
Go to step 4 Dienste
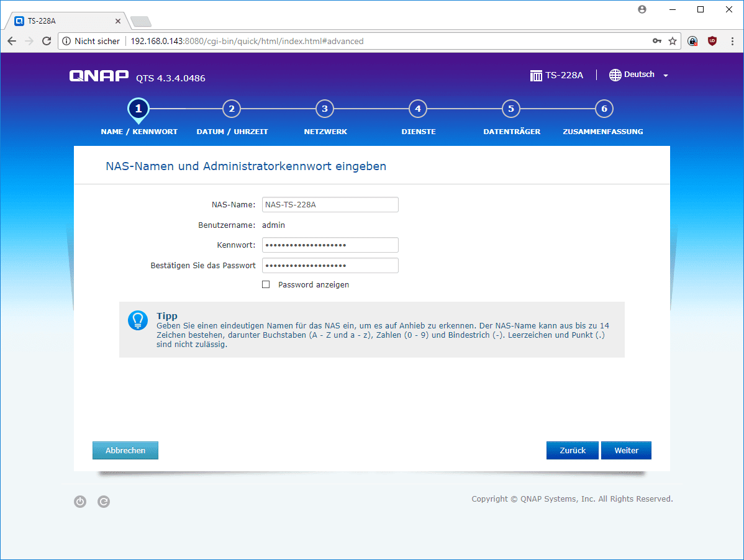click(418, 109)
